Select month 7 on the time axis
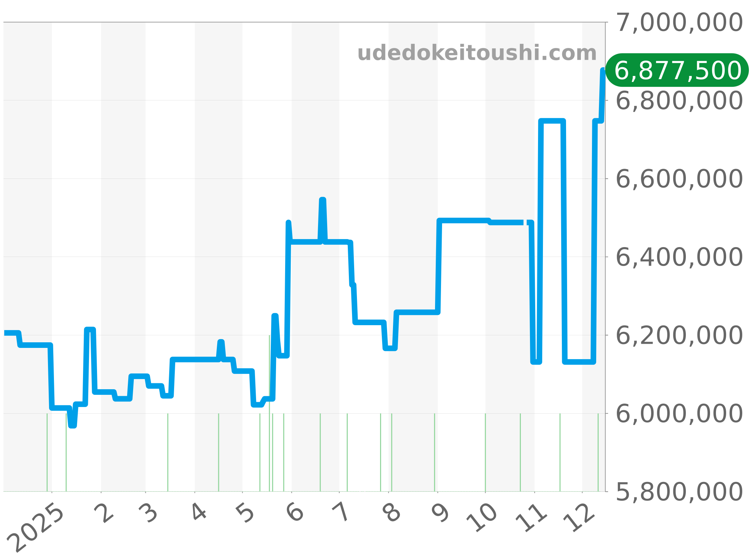Viewport: 751px width, 560px height. 342,513
